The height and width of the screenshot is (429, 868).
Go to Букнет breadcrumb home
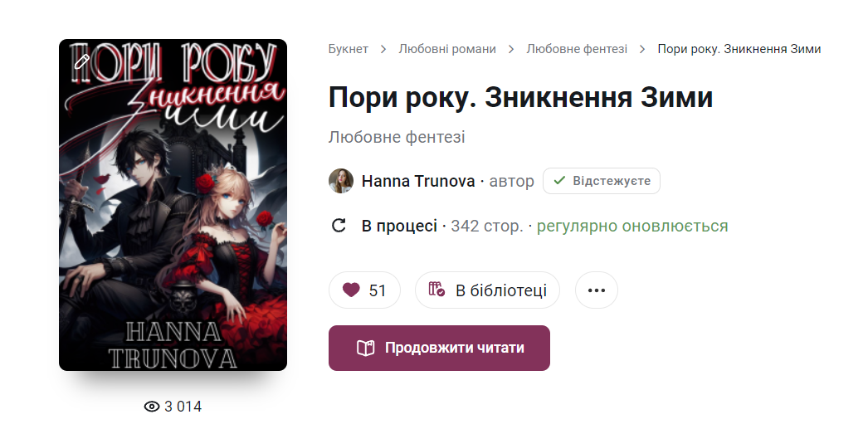[x=349, y=49]
